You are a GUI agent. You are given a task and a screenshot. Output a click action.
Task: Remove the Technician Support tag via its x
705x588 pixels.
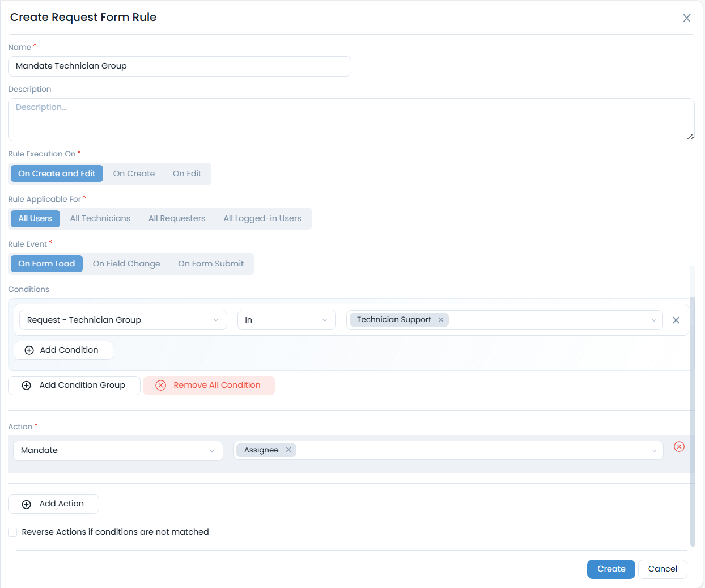click(440, 319)
